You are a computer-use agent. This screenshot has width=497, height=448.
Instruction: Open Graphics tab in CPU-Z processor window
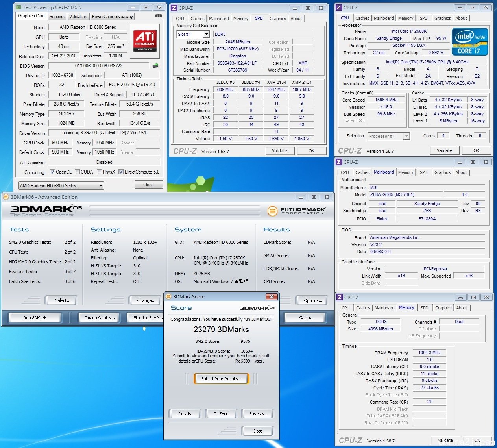pos(443,18)
